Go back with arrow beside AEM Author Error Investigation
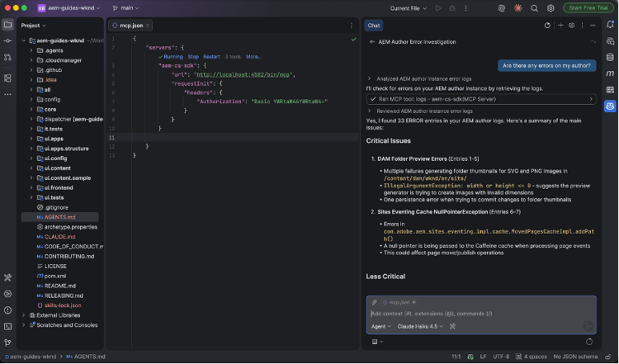The image size is (619, 364). tap(372, 42)
